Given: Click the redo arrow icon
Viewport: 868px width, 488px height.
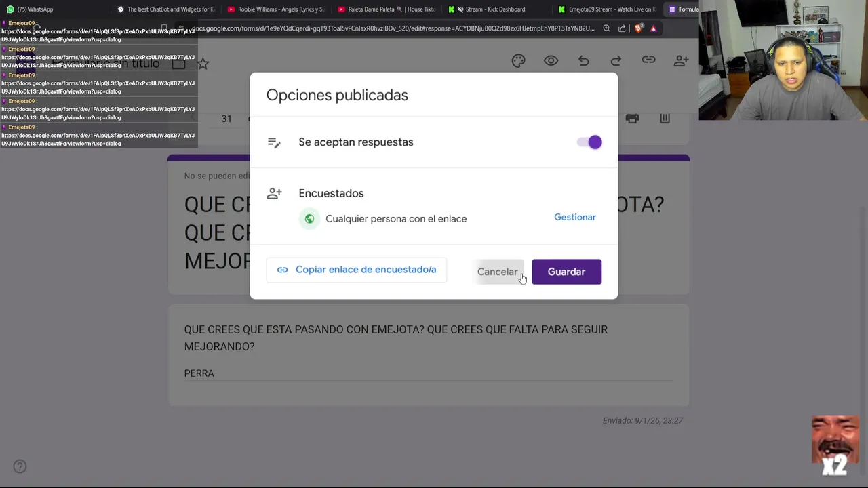Looking at the screenshot, I should [x=616, y=61].
